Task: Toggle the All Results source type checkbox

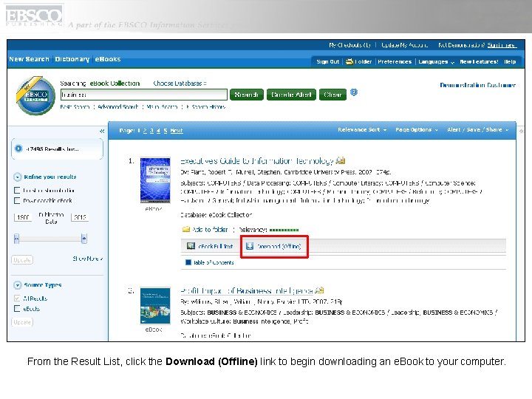Action: 17,299
